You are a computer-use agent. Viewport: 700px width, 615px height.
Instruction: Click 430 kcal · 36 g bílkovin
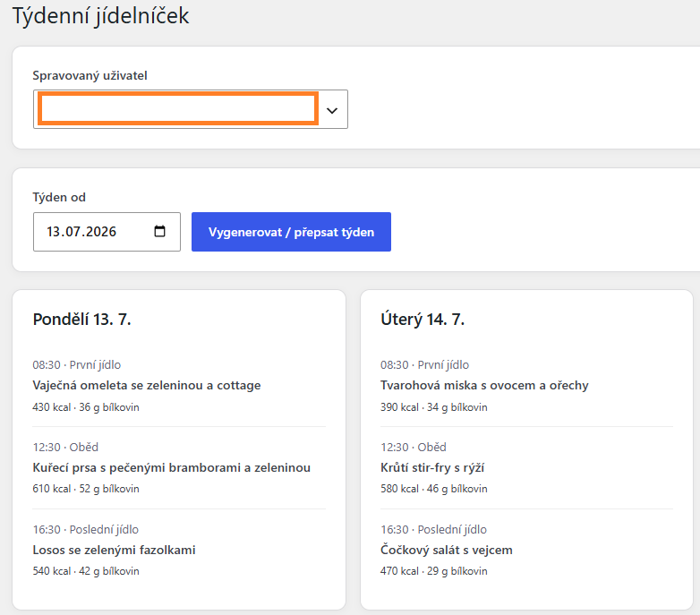(86, 407)
